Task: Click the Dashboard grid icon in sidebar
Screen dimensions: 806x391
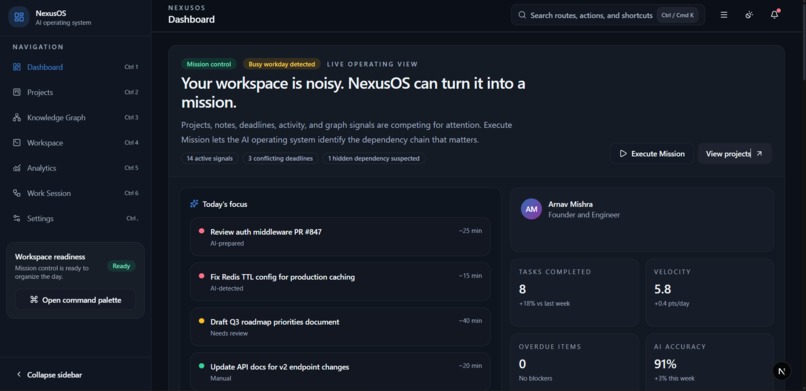Action: (x=16, y=67)
